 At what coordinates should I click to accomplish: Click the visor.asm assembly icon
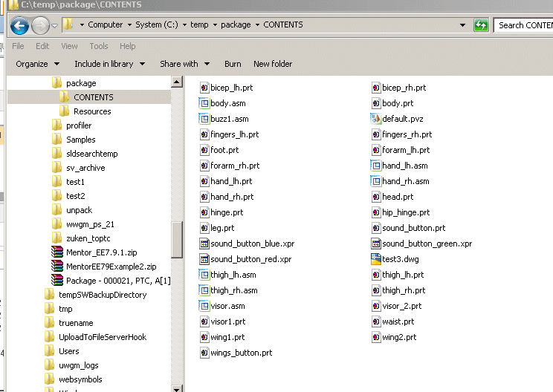204,306
